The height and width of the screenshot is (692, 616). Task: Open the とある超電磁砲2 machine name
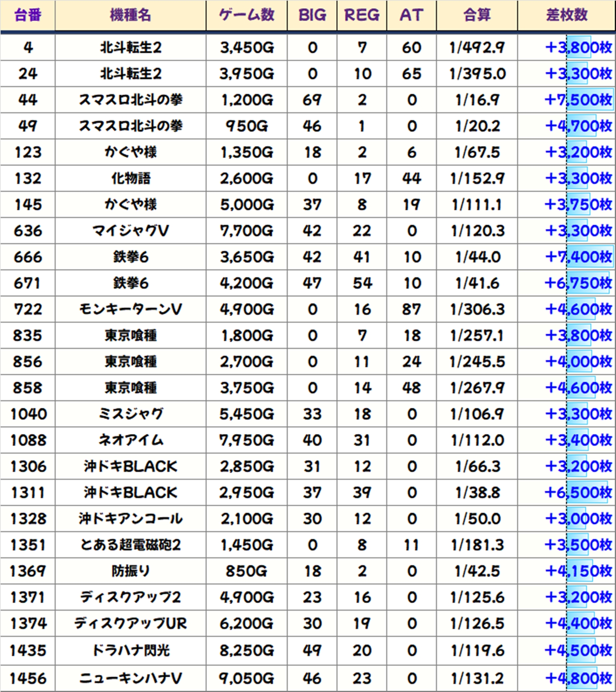(130, 545)
